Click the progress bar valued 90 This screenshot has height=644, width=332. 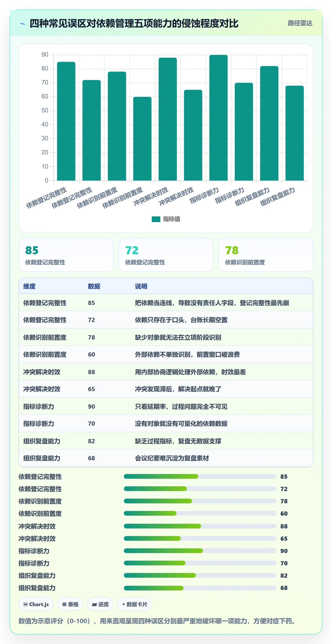pos(200,551)
